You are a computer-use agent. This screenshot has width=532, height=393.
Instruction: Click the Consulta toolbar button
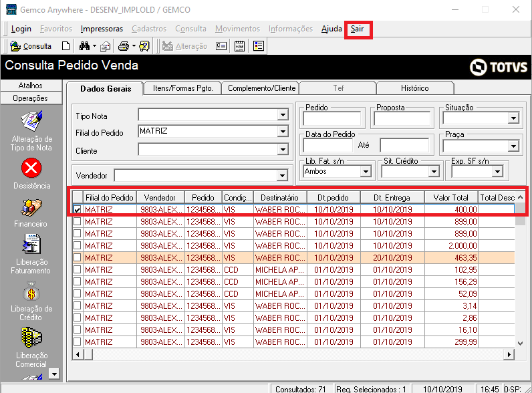tap(31, 46)
